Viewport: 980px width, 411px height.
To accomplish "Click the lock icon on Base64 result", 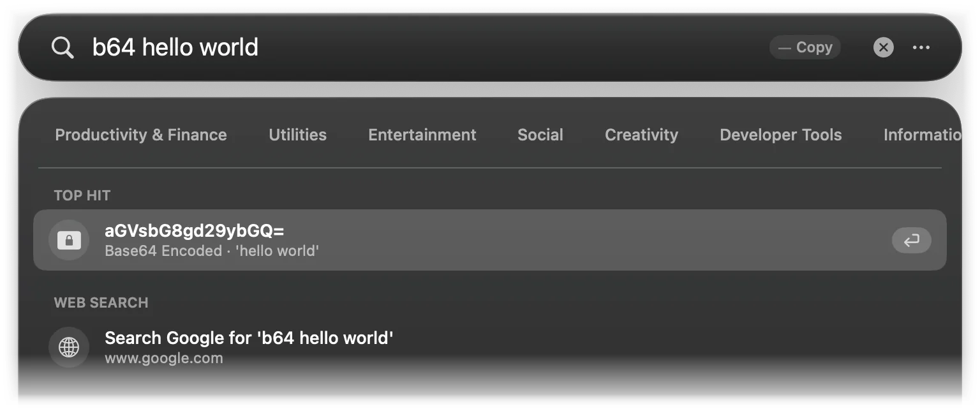I will (69, 240).
